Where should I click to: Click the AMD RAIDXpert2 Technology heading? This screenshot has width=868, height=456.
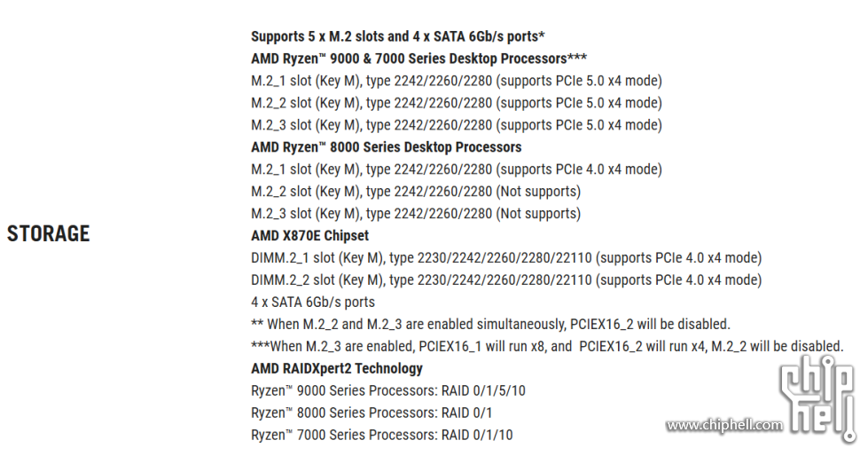(337, 369)
